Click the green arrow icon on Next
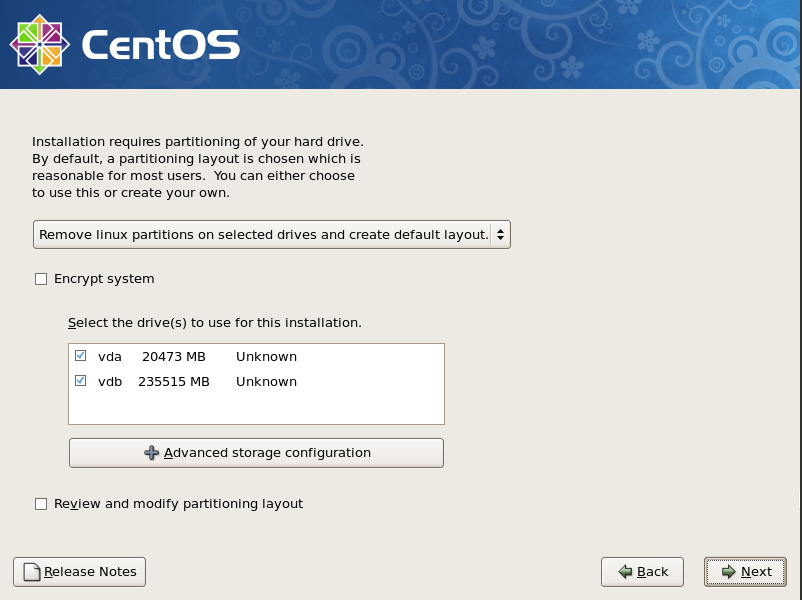Image resolution: width=802 pixels, height=601 pixels. coord(728,571)
